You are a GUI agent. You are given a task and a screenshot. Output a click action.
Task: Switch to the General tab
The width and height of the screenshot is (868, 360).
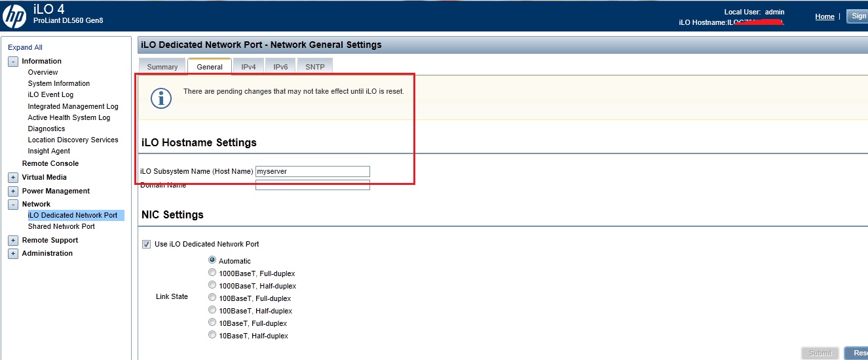(x=210, y=66)
